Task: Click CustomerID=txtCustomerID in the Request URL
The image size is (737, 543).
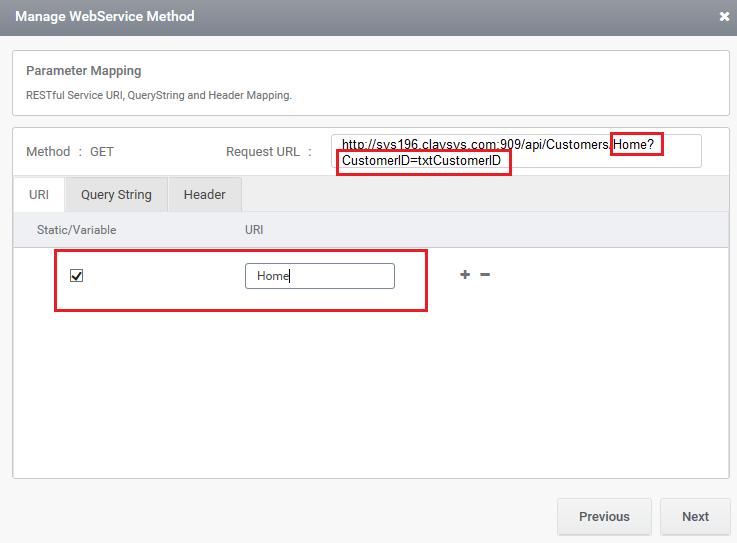Action: click(422, 161)
